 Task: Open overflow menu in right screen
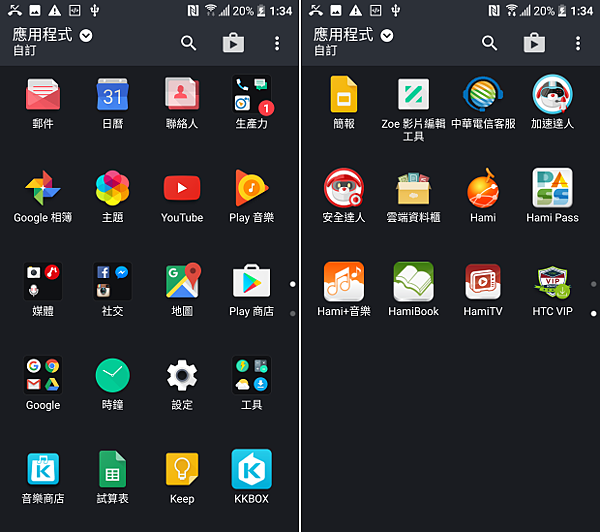578,43
